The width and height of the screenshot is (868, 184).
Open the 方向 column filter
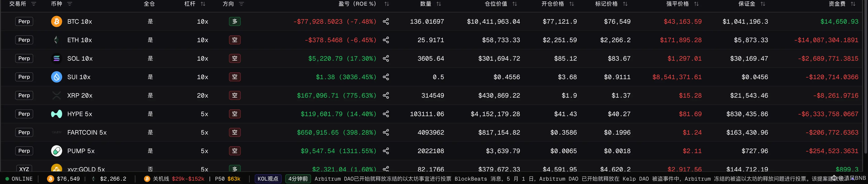(241, 4)
